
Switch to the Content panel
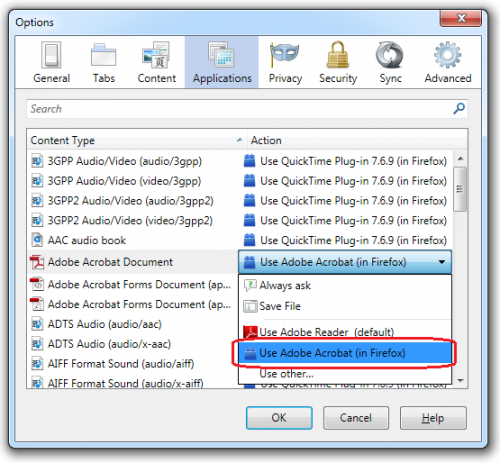click(x=156, y=62)
